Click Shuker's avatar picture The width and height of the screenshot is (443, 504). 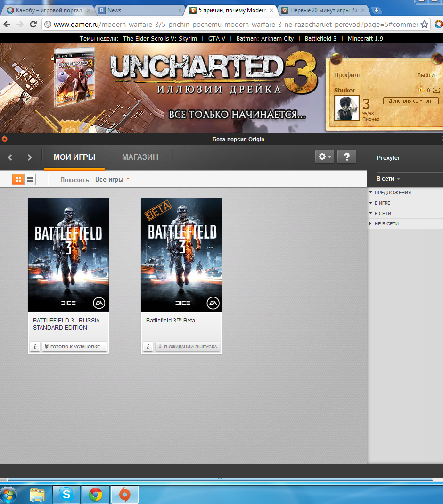[x=347, y=108]
